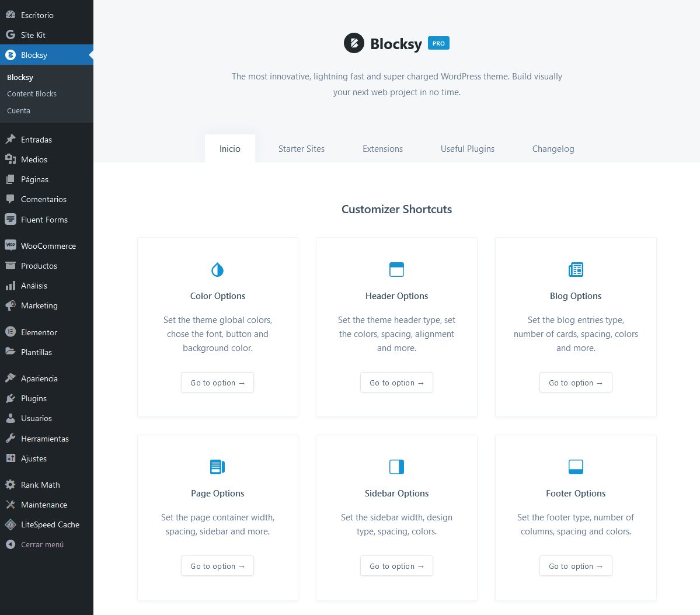The image size is (700, 615).
Task: Click the Escritorio dashboard icon
Action: pyautogui.click(x=11, y=15)
